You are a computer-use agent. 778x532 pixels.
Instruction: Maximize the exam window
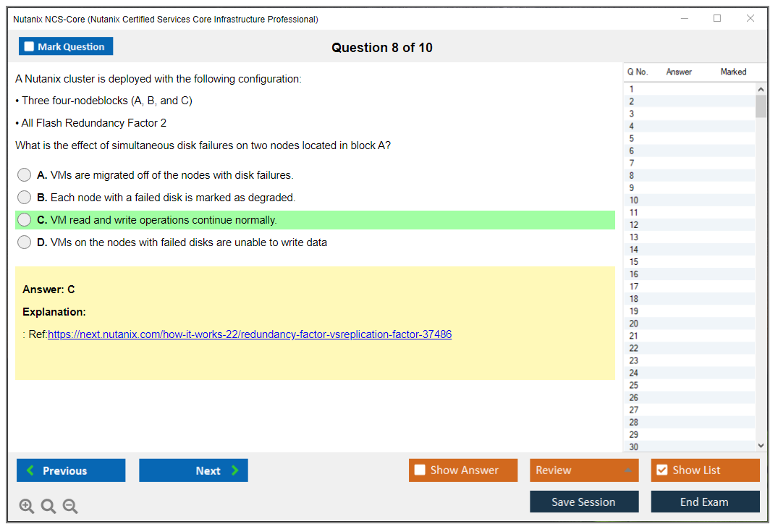pyautogui.click(x=717, y=19)
